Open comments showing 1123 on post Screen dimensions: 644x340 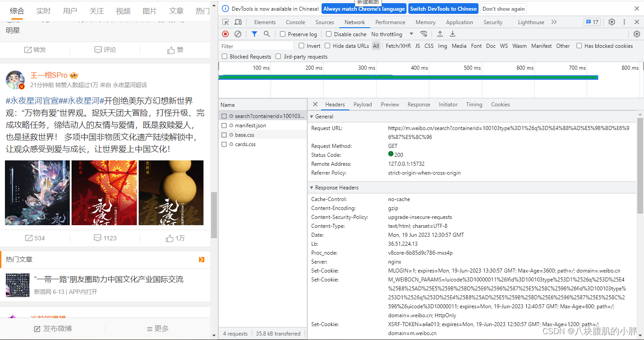[106, 238]
